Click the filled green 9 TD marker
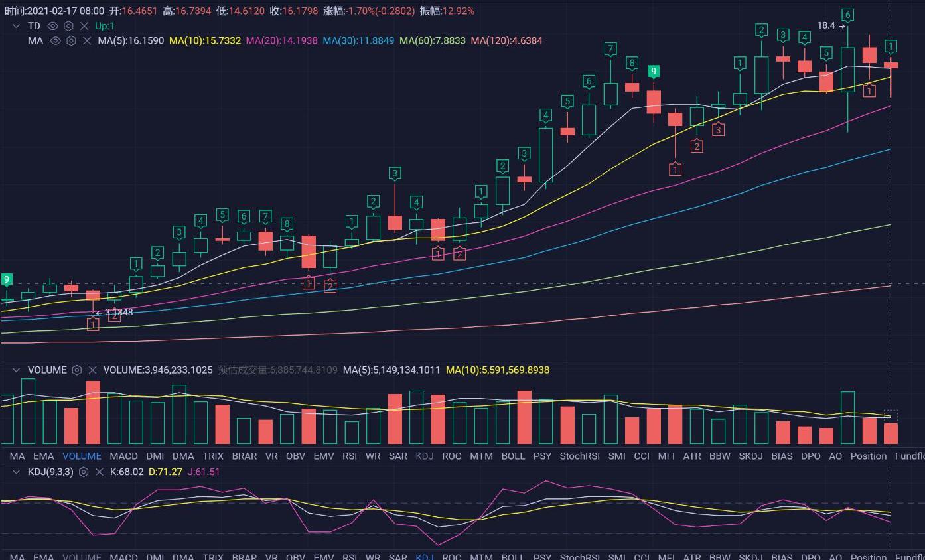The width and height of the screenshot is (925, 560). [654, 72]
